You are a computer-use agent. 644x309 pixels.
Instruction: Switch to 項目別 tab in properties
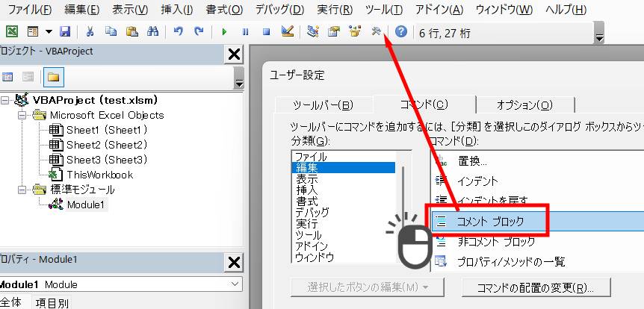[52, 303]
